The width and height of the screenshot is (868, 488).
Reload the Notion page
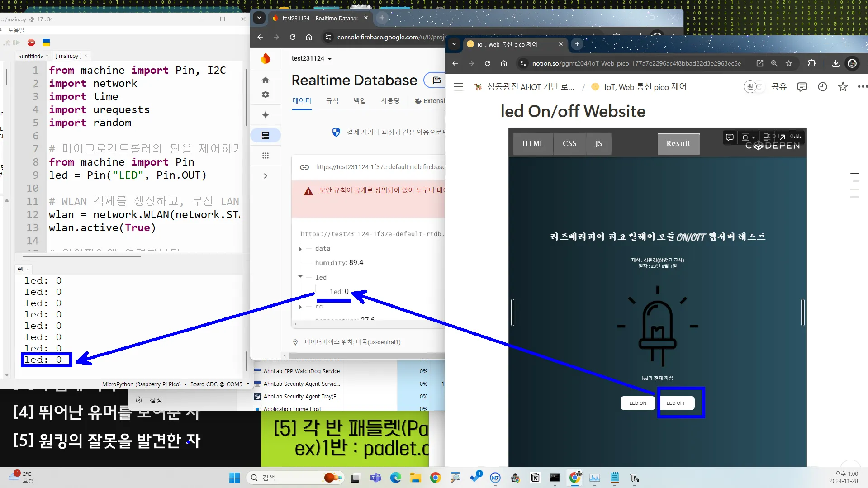(x=488, y=63)
